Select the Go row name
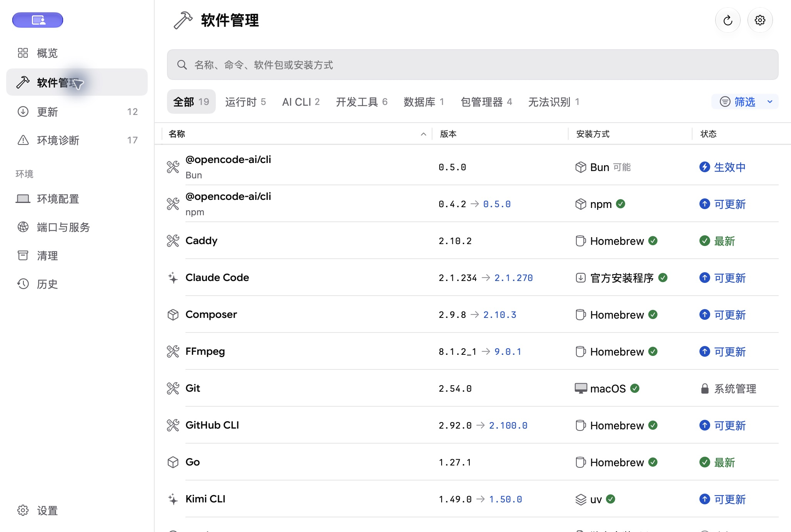 tap(192, 462)
